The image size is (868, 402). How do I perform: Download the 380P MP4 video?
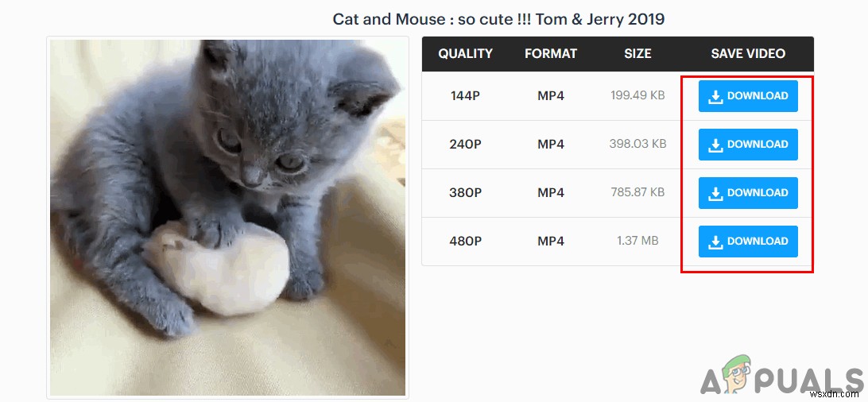(748, 193)
